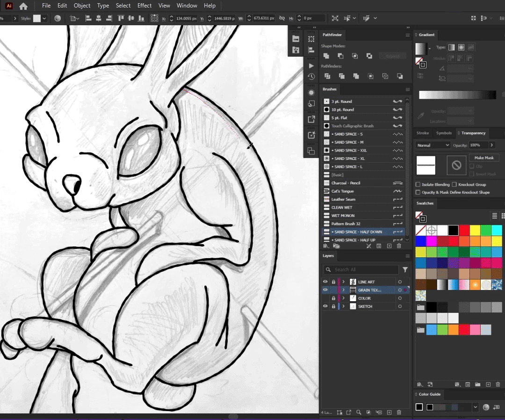
Task: Switch to the Symbols tab
Action: tap(444, 133)
